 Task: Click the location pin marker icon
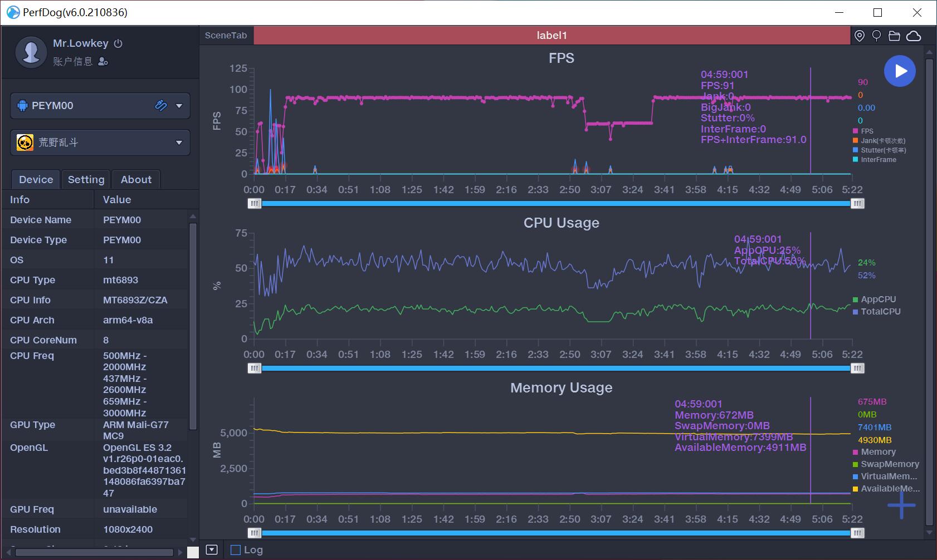tap(860, 36)
